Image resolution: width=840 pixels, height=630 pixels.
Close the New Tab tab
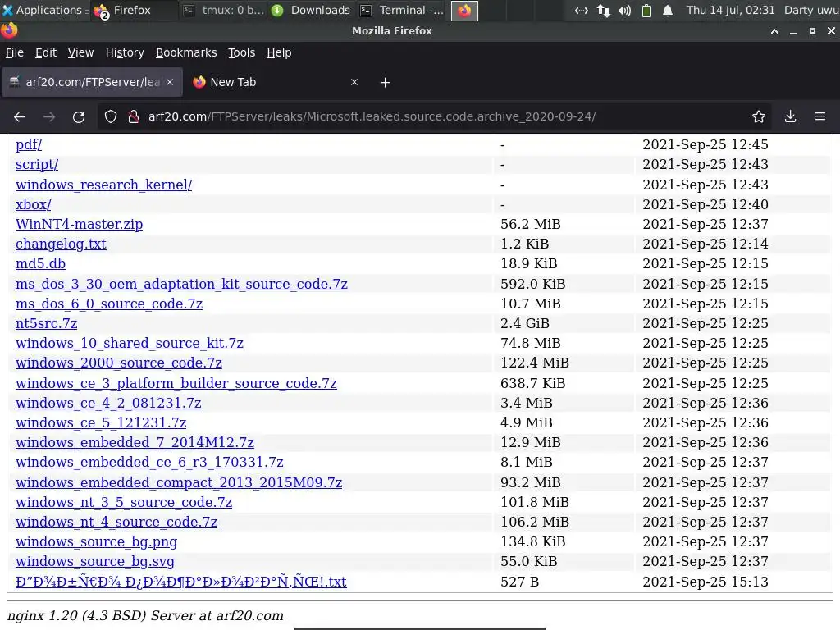354,82
